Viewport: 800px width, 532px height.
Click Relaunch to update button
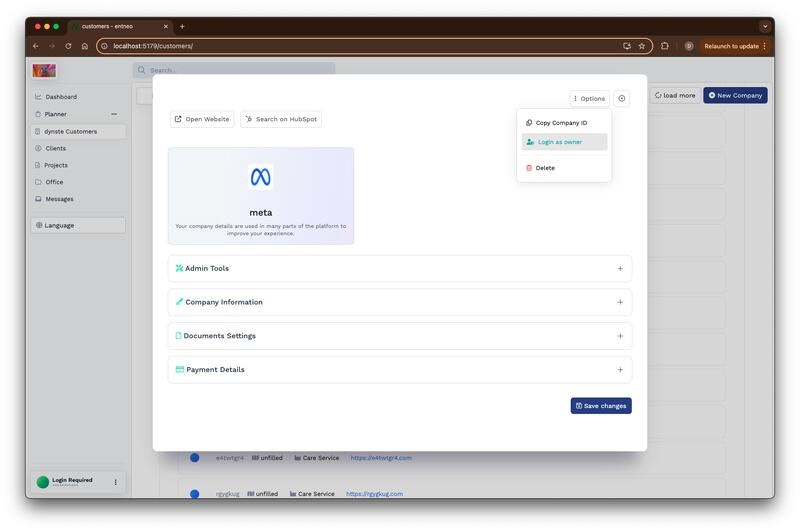click(735, 46)
